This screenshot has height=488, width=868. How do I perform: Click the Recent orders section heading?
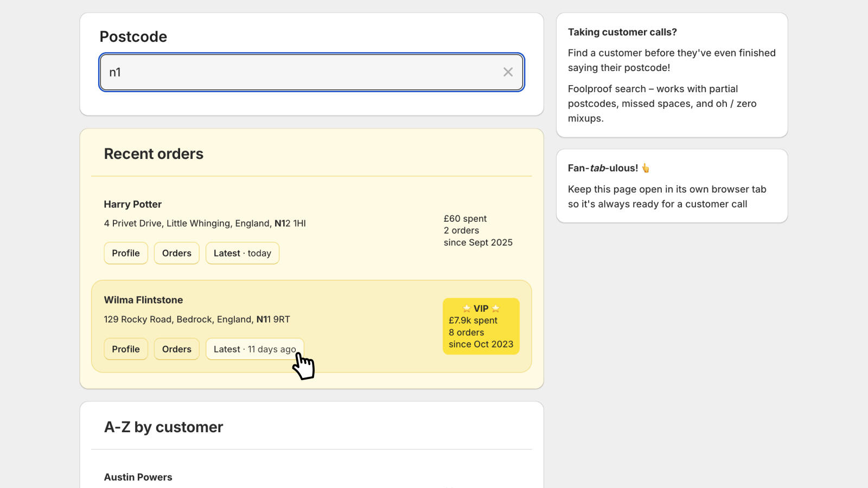coord(154,154)
